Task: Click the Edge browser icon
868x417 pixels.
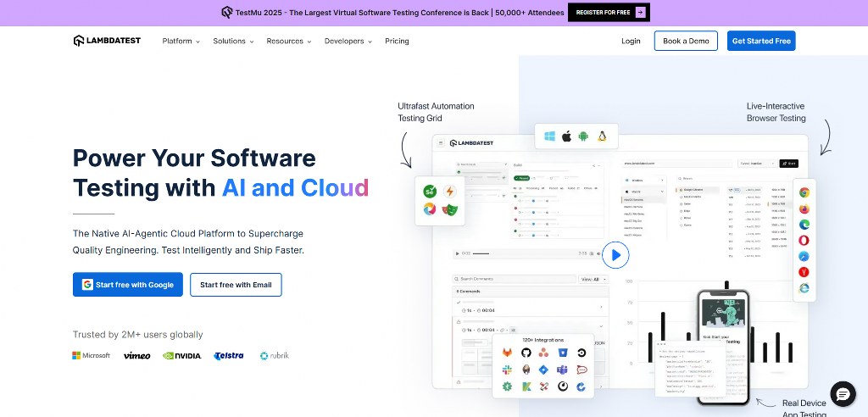Action: [804, 225]
